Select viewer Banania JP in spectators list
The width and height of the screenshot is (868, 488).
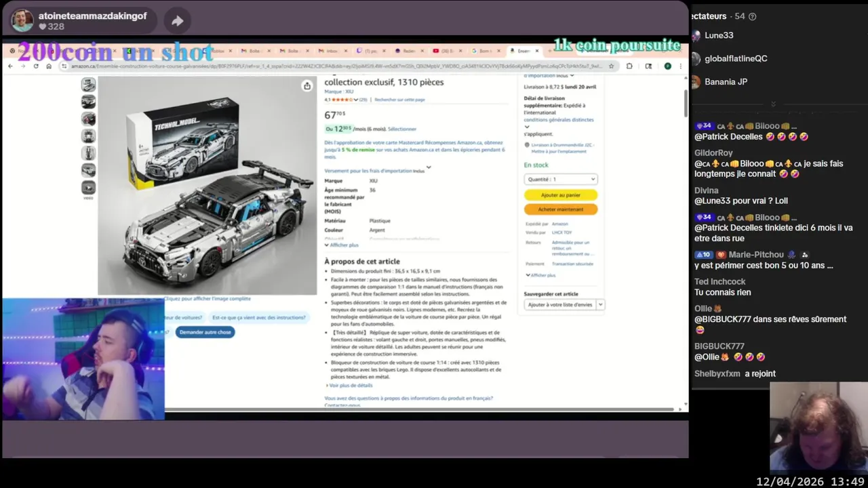tap(726, 81)
